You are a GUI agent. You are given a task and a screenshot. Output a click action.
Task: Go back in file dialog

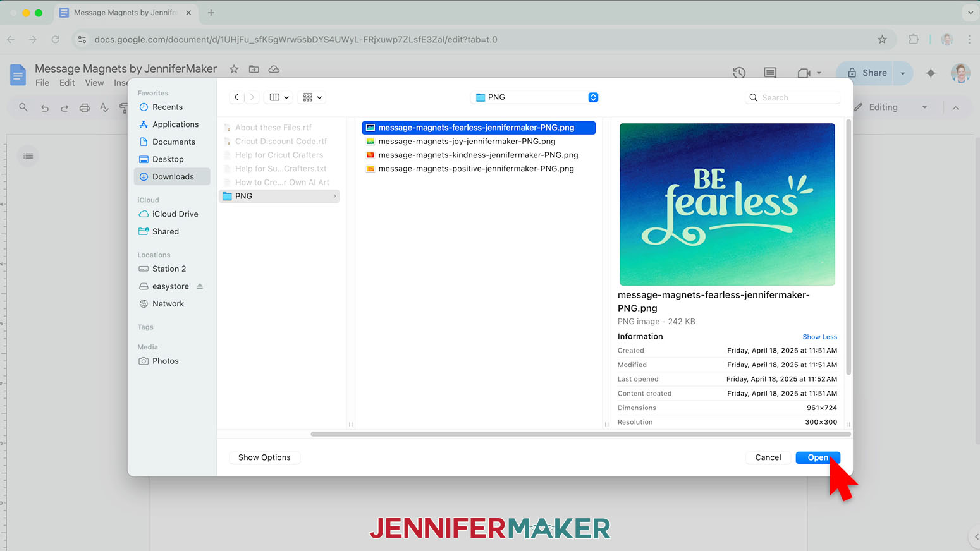(236, 97)
